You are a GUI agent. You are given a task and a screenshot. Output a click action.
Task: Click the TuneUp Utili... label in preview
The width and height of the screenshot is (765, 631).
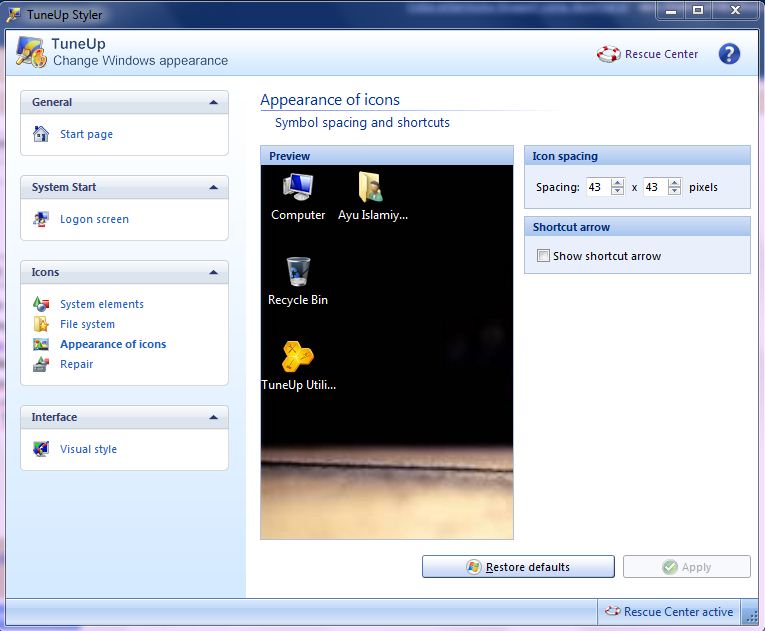(x=299, y=385)
